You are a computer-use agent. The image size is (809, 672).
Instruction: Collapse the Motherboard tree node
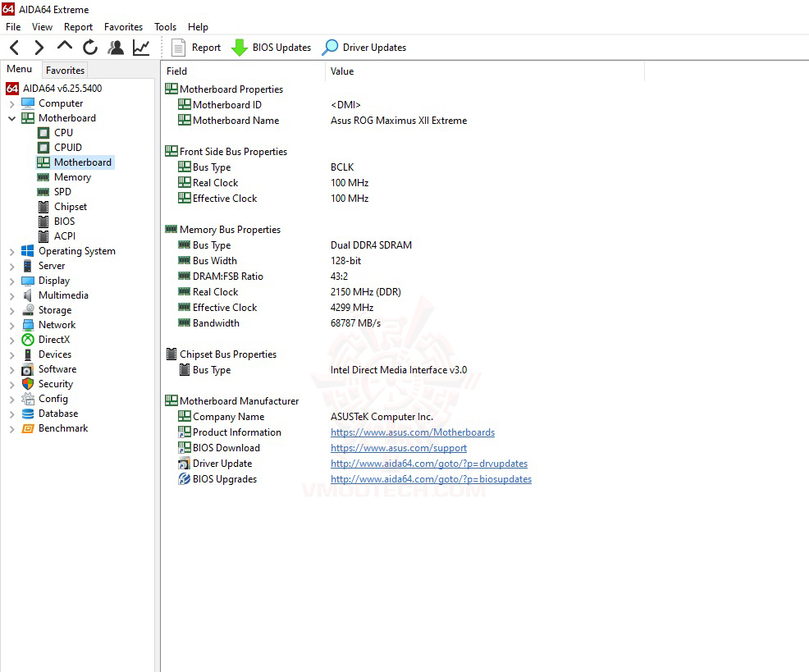click(11, 118)
